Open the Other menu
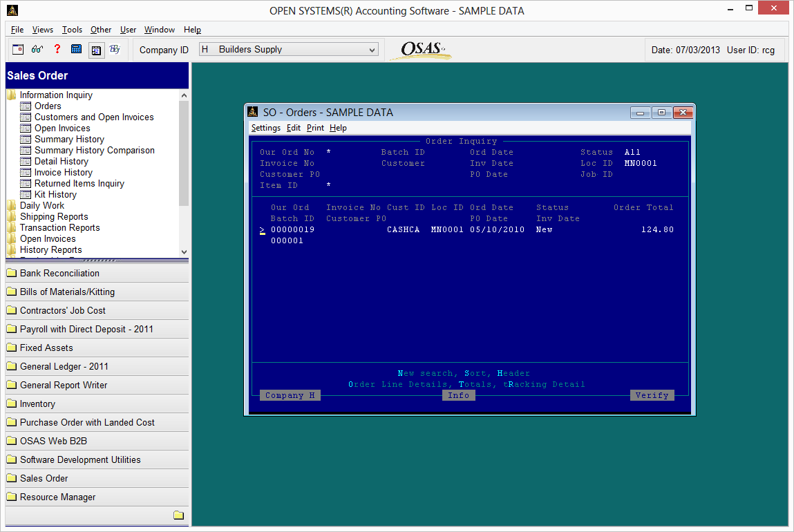 point(101,30)
